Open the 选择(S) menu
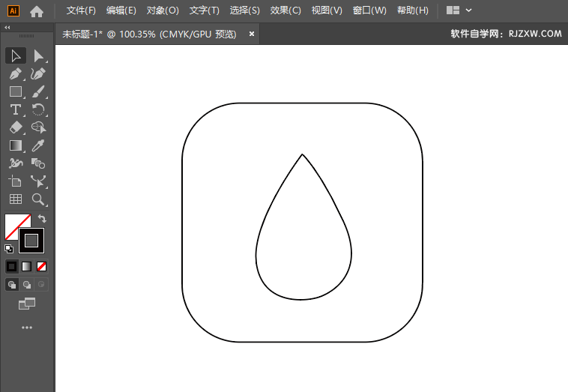This screenshot has width=568, height=392. (245, 10)
